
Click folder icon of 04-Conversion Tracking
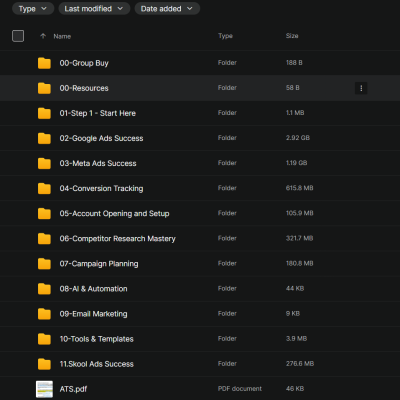pyautogui.click(x=44, y=188)
